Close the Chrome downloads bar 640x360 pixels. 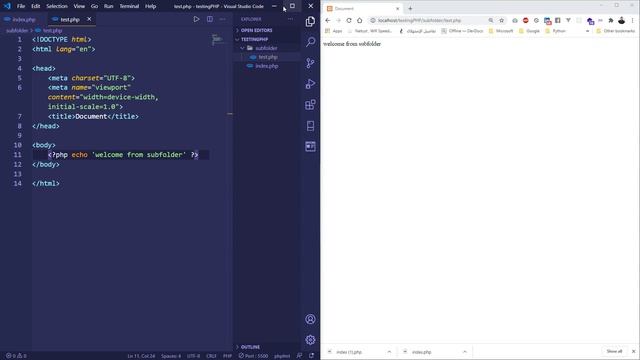[633, 351]
